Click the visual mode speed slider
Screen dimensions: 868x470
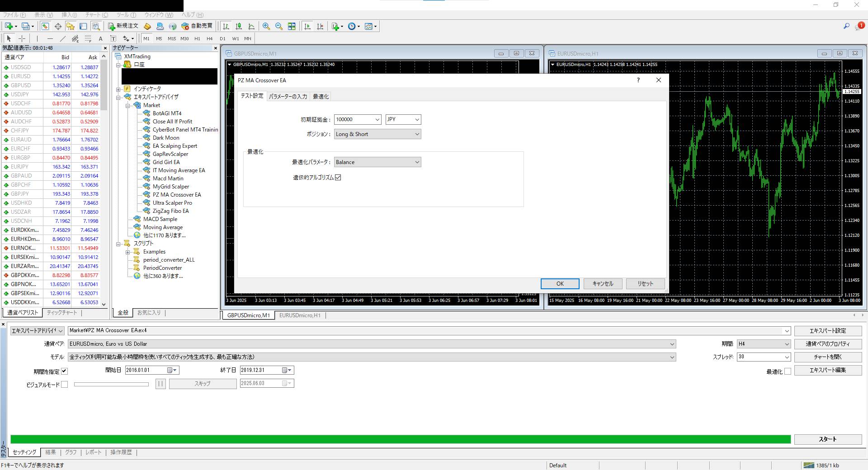[111, 385]
